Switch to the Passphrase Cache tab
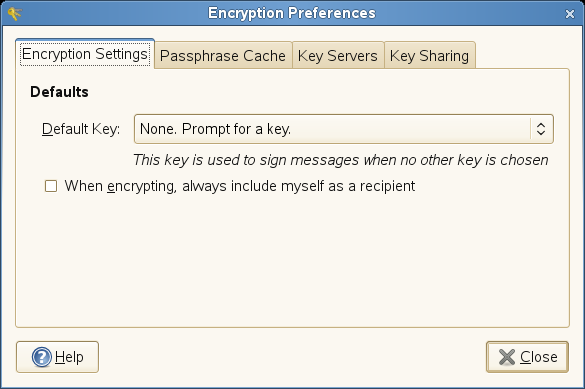The height and width of the screenshot is (389, 585). [x=223, y=56]
